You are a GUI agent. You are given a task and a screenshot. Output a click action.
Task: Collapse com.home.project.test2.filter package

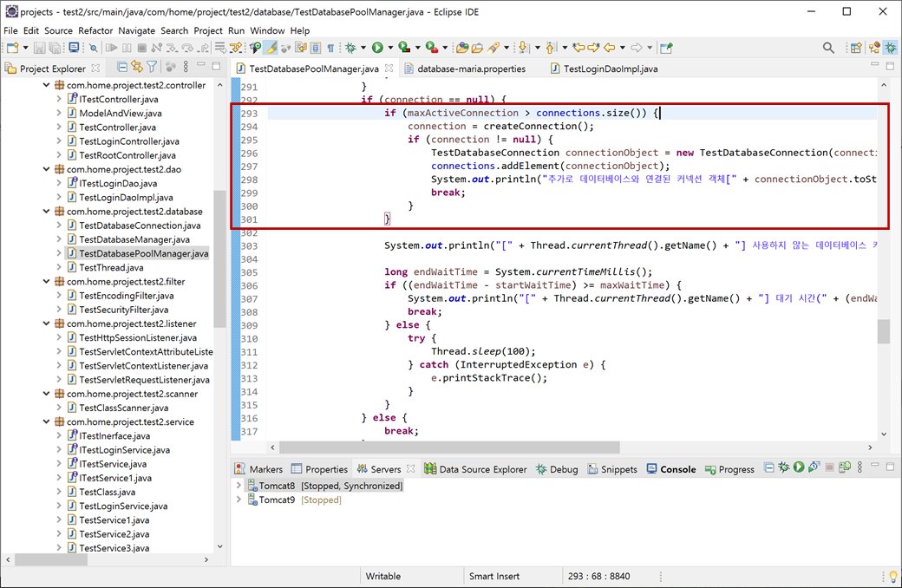[x=46, y=281]
